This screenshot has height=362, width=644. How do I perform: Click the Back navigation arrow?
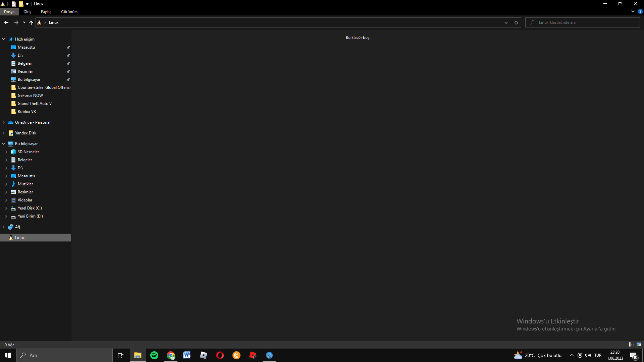(x=6, y=22)
